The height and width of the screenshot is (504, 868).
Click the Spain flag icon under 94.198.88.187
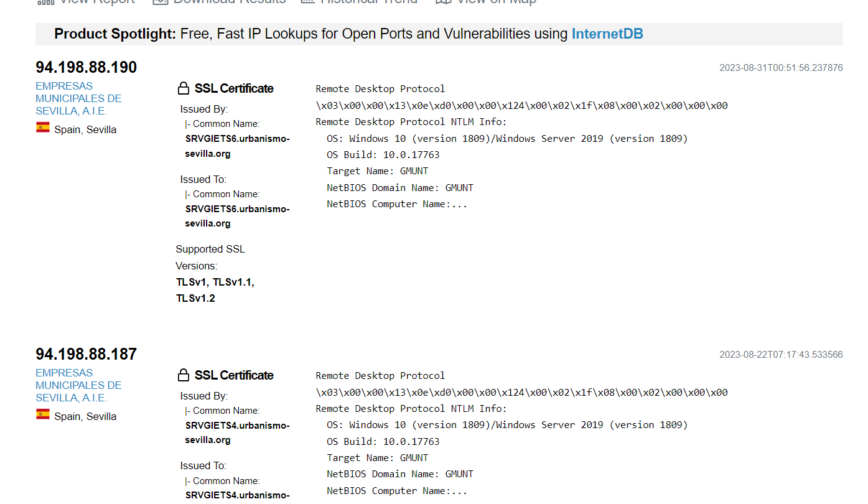[x=43, y=414]
